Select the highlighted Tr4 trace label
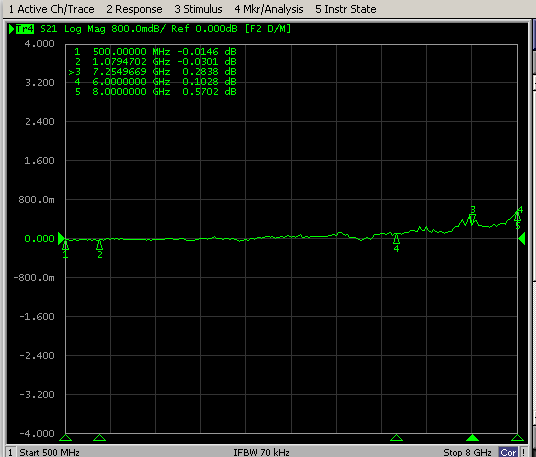 click(x=25, y=29)
